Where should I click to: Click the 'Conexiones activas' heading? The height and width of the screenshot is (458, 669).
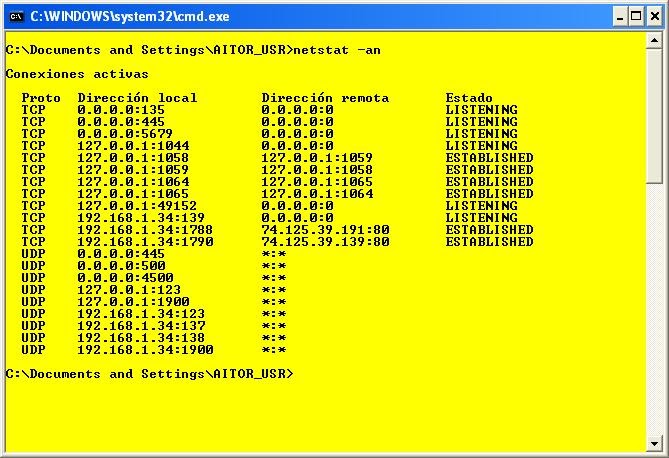tap(77, 74)
